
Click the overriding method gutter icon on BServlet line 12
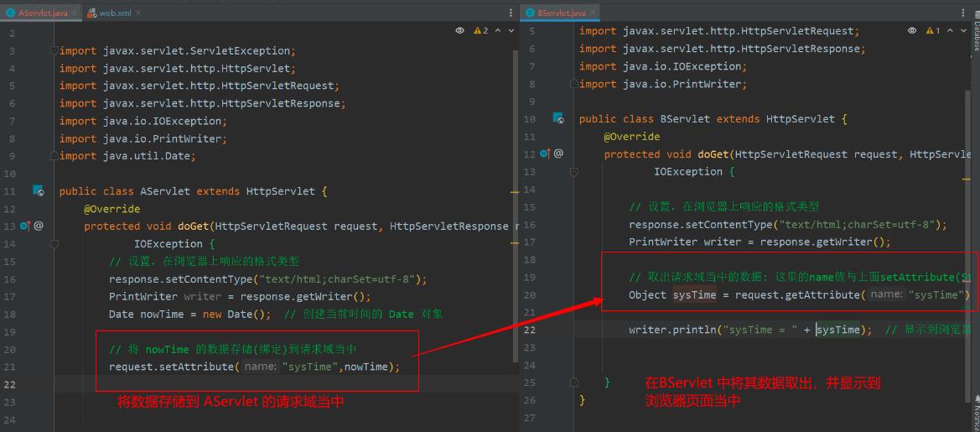point(545,154)
